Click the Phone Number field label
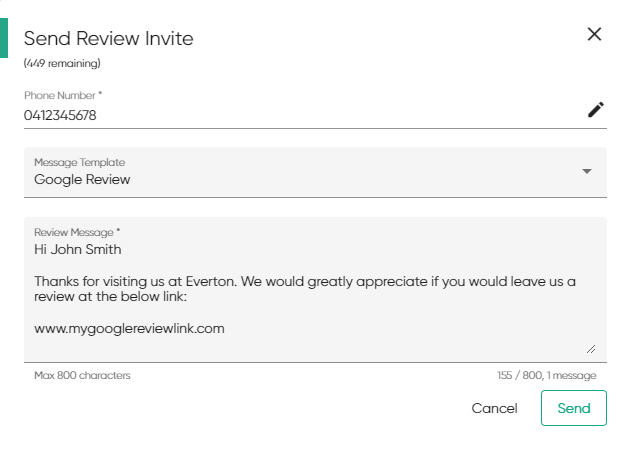The height and width of the screenshot is (454, 629). 63,95
